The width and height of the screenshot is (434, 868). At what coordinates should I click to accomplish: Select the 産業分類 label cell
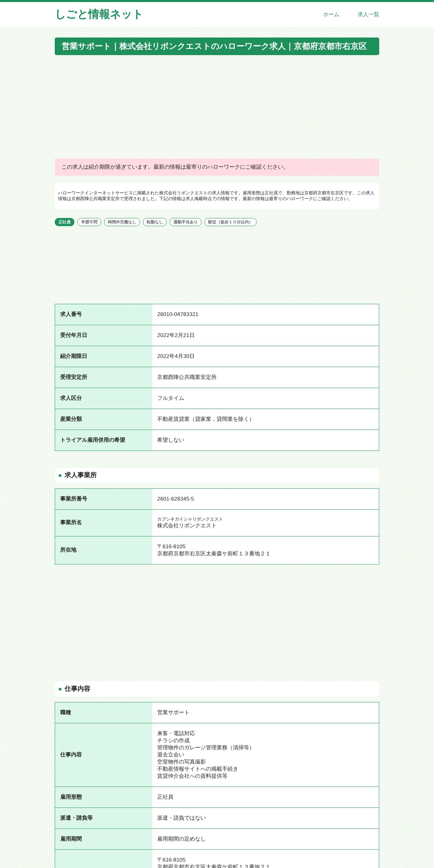pos(103,419)
